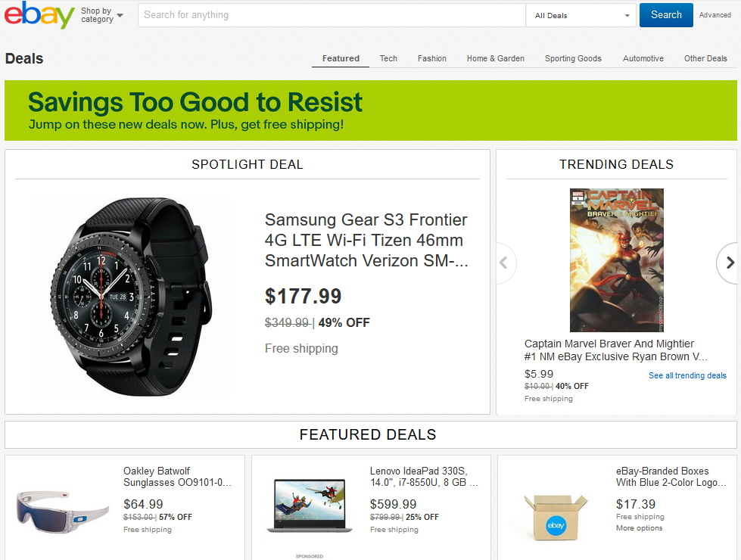Screen dimensions: 741x560
Task: Click the eBay logo
Action: [x=39, y=15]
